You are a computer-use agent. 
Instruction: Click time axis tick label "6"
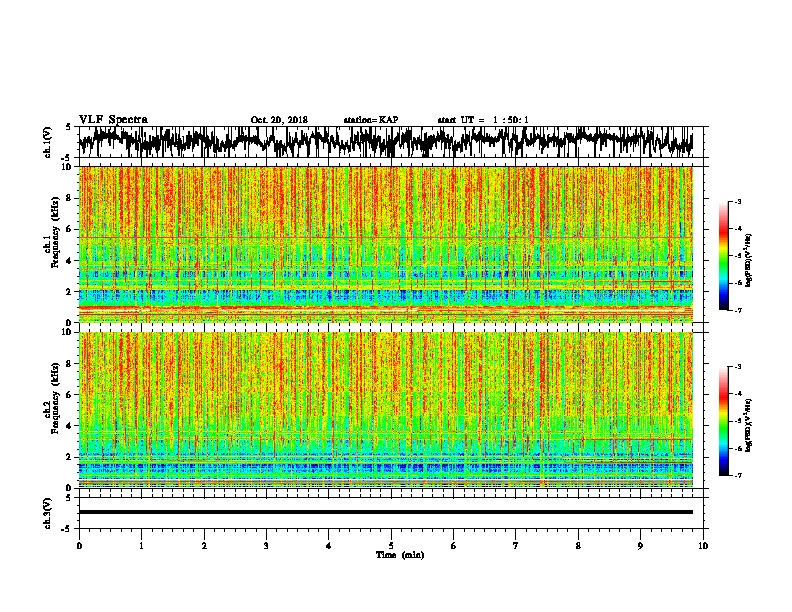454,546
